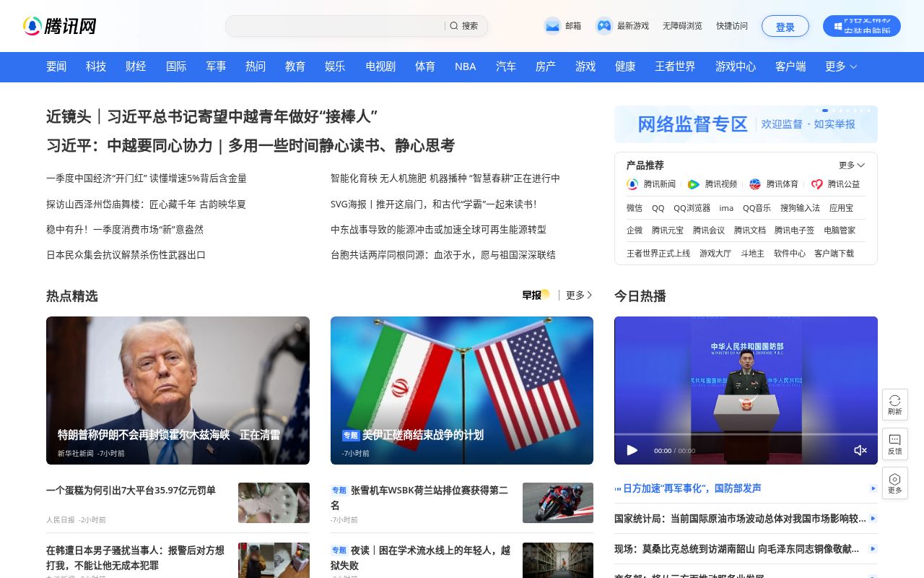The width and height of the screenshot is (924, 578).
Task: Expand 更多 in the 产品推荐 panel
Action: [x=850, y=165]
